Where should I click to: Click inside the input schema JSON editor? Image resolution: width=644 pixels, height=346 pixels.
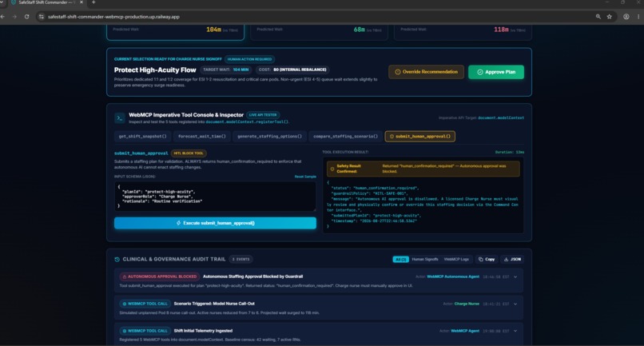tap(215, 197)
